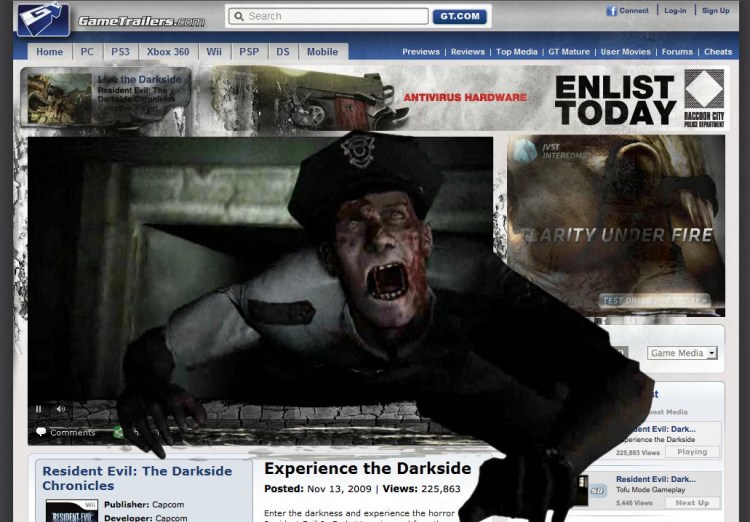Click the Raccoon City Police Department emblem
The height and width of the screenshot is (522, 750).
705,90
